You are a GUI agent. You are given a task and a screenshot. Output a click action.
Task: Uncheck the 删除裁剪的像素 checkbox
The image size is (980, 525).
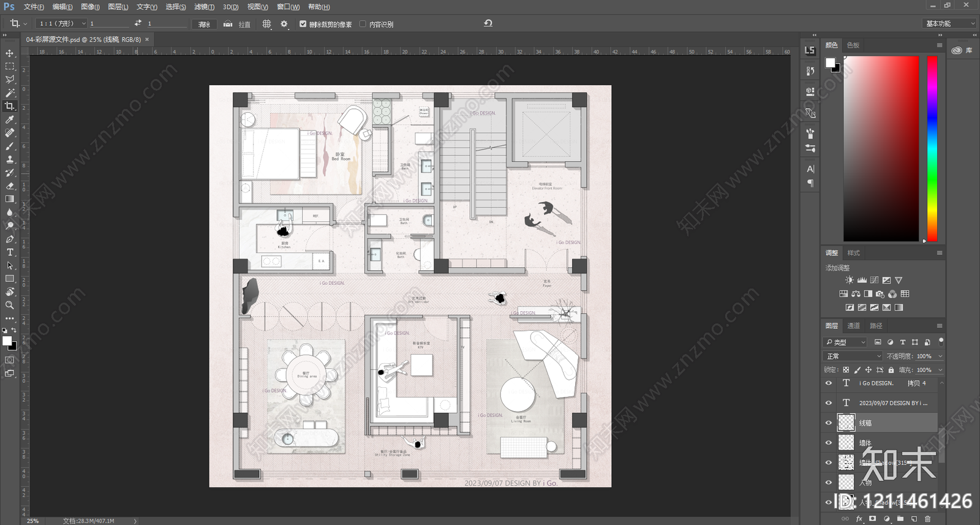pos(303,24)
